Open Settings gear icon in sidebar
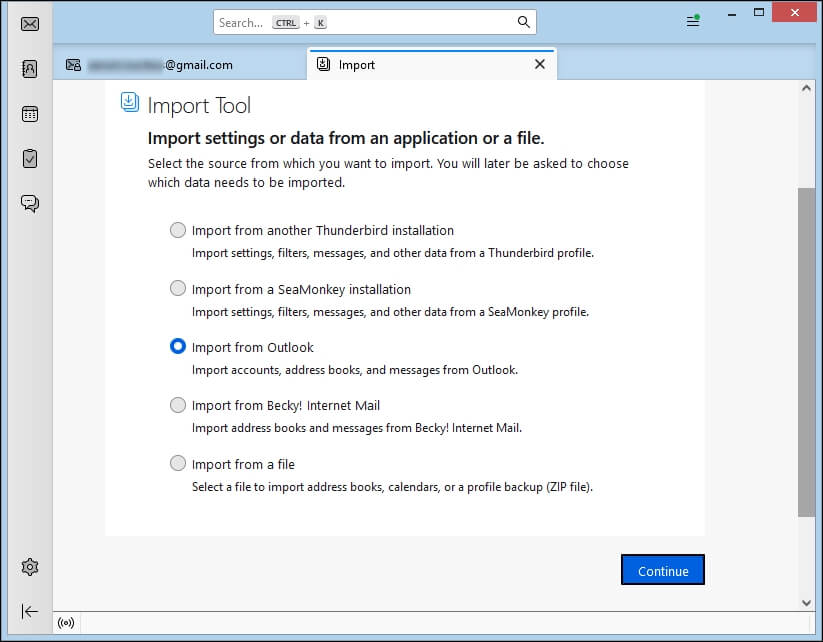Image resolution: width=823 pixels, height=642 pixels. coord(30,567)
